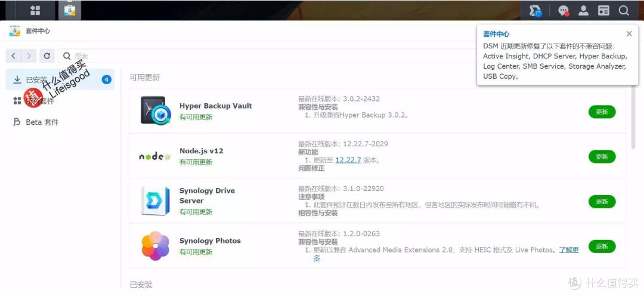Click the Hyper Backup Vault name
This screenshot has width=644, height=296.
tap(216, 106)
